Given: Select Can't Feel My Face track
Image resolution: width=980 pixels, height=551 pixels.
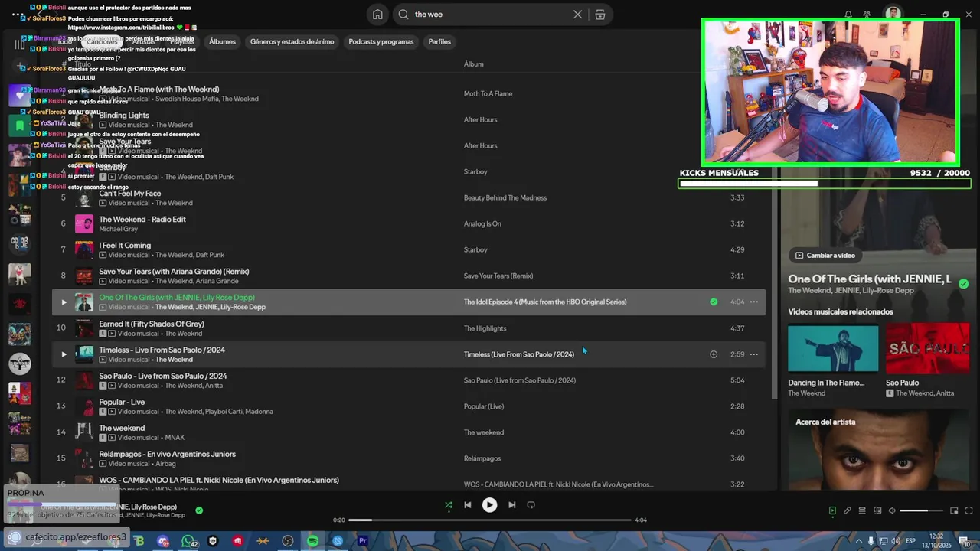Looking at the screenshot, I should pos(130,194).
